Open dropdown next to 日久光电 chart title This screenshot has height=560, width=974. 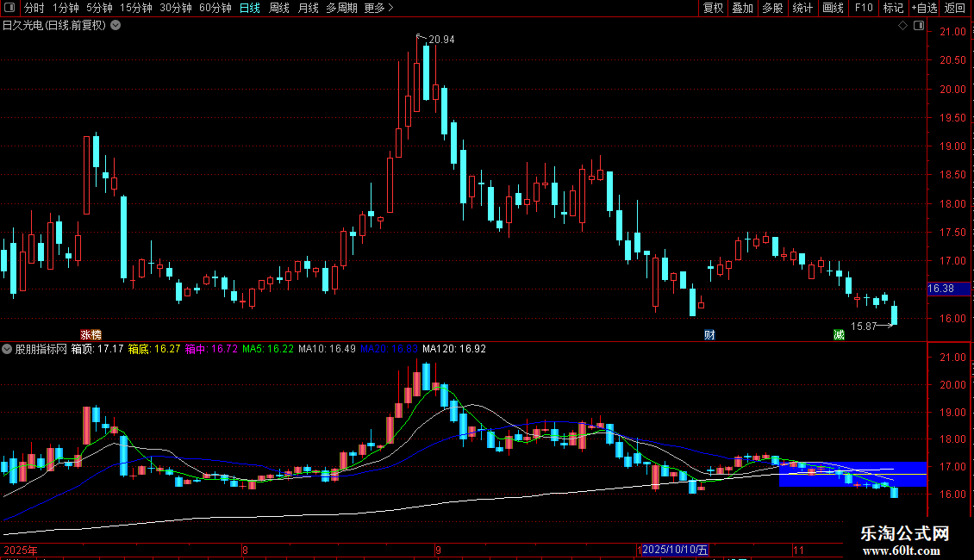click(116, 26)
